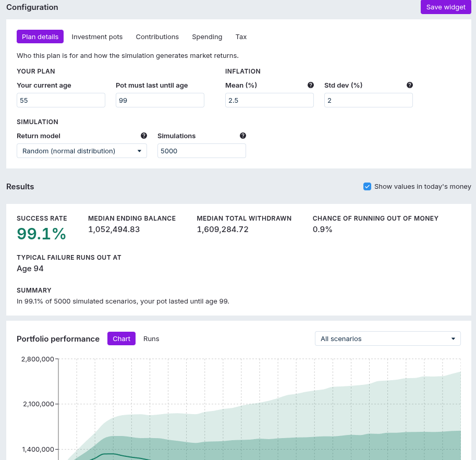The height and width of the screenshot is (460, 476).
Task: Edit the inflation Mean percent field
Action: [269, 100]
